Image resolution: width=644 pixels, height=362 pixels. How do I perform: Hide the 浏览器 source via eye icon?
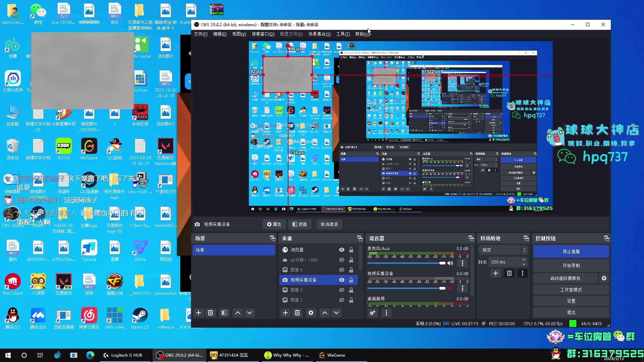click(342, 250)
